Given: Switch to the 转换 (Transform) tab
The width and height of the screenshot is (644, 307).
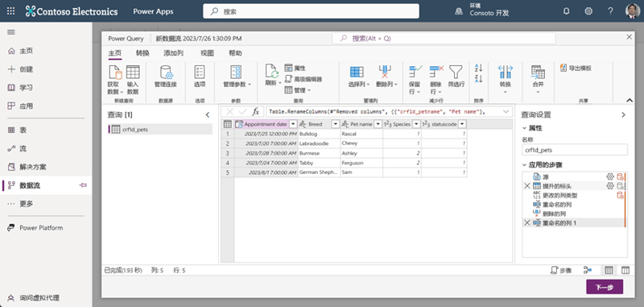Looking at the screenshot, I should click(142, 53).
